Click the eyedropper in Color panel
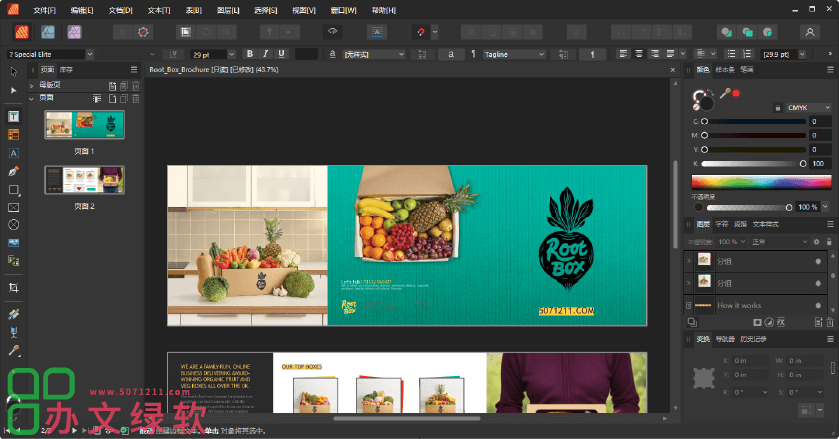This screenshot has height=439, width=839. (x=725, y=93)
